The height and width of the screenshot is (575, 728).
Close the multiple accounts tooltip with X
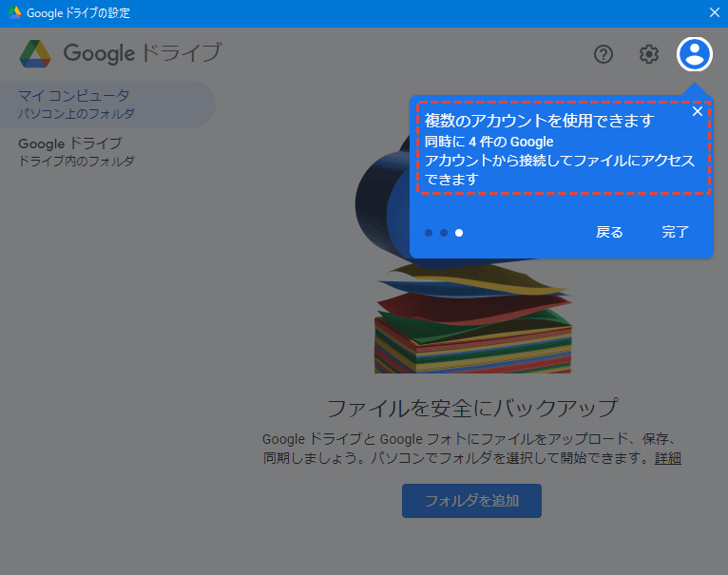[697, 111]
